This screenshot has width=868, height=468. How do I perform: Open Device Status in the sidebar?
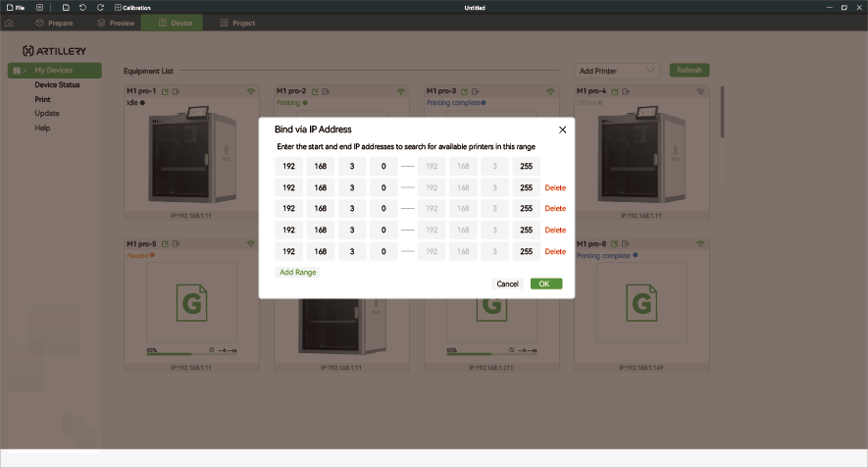[57, 84]
